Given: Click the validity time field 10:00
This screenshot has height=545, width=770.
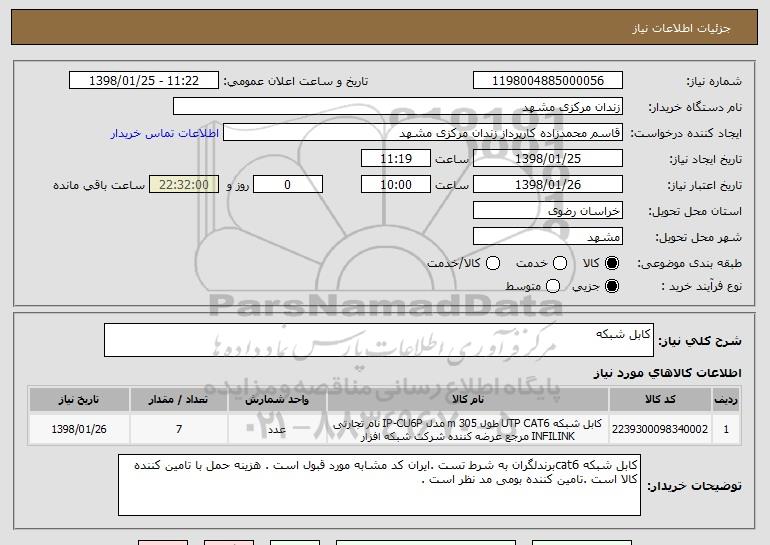Looking at the screenshot, I should 396,185.
